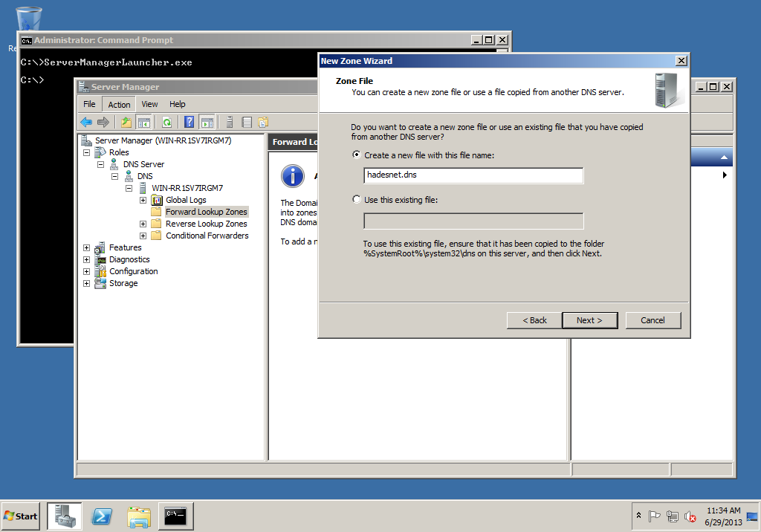761x532 pixels.
Task: Click Next in the New Zone Wizard
Action: point(589,320)
